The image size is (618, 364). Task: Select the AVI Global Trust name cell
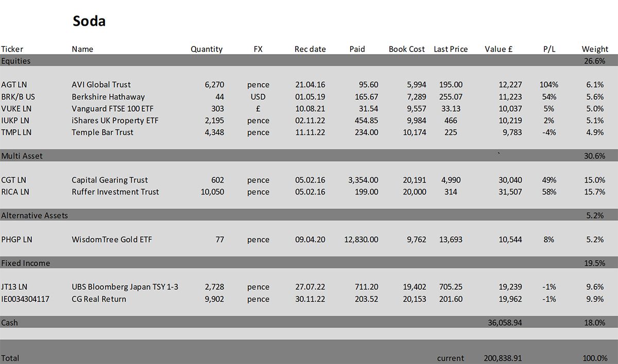click(101, 84)
